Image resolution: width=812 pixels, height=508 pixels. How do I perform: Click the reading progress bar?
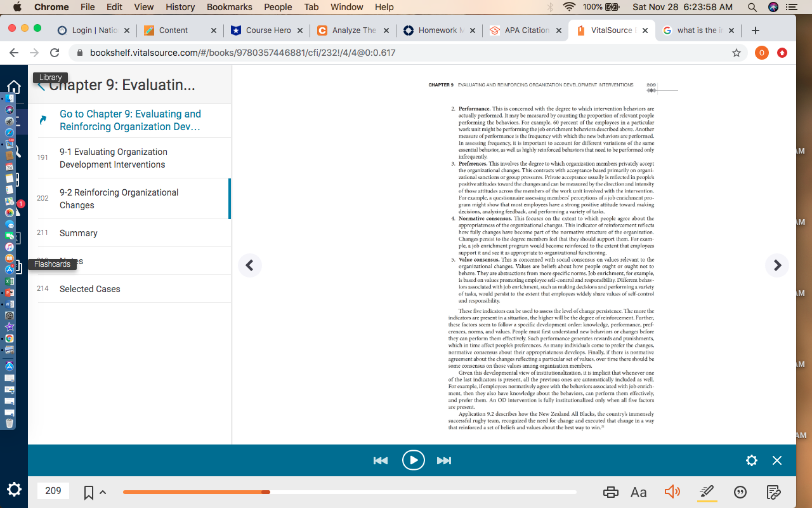[350, 492]
